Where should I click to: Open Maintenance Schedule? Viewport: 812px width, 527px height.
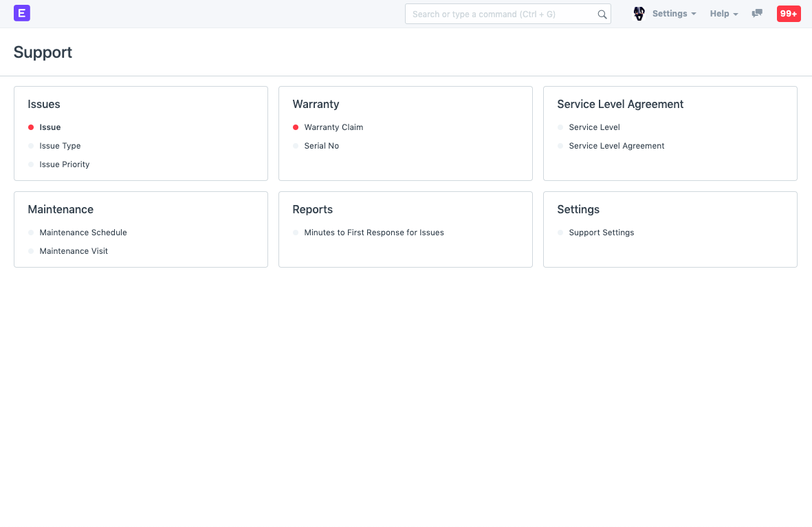(x=83, y=233)
